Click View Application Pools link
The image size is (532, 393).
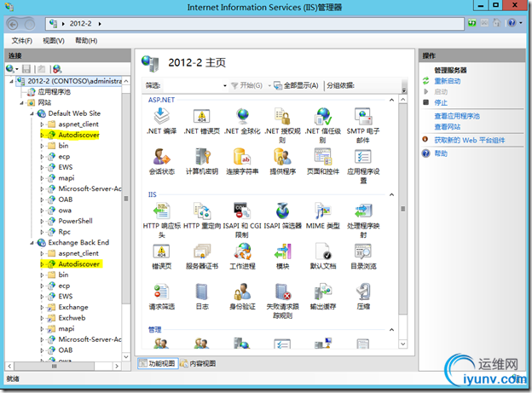[x=457, y=116]
